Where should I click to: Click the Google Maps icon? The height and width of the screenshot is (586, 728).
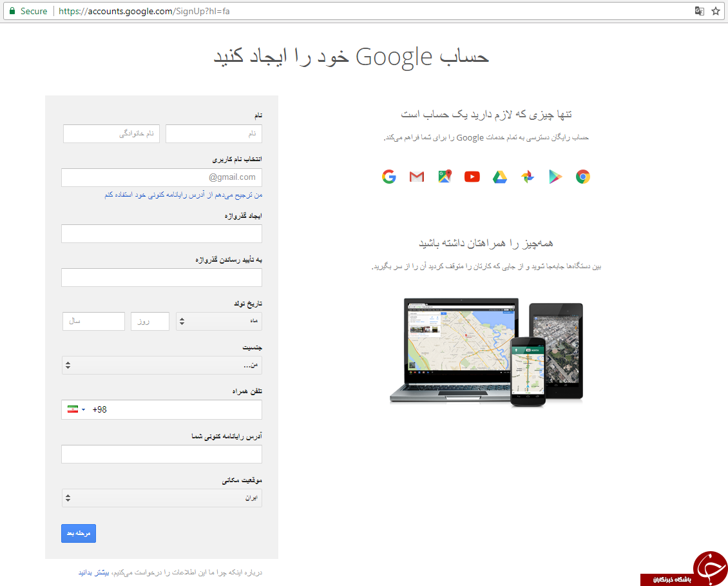[445, 177]
